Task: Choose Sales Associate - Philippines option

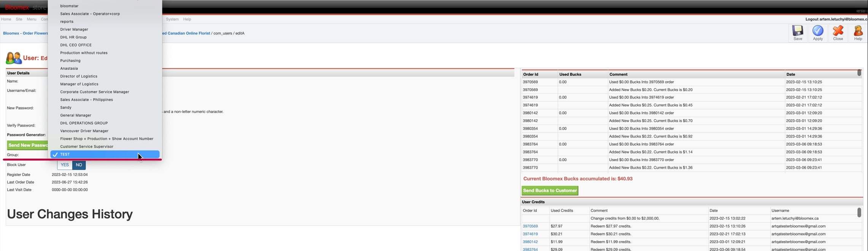Action: point(87,100)
